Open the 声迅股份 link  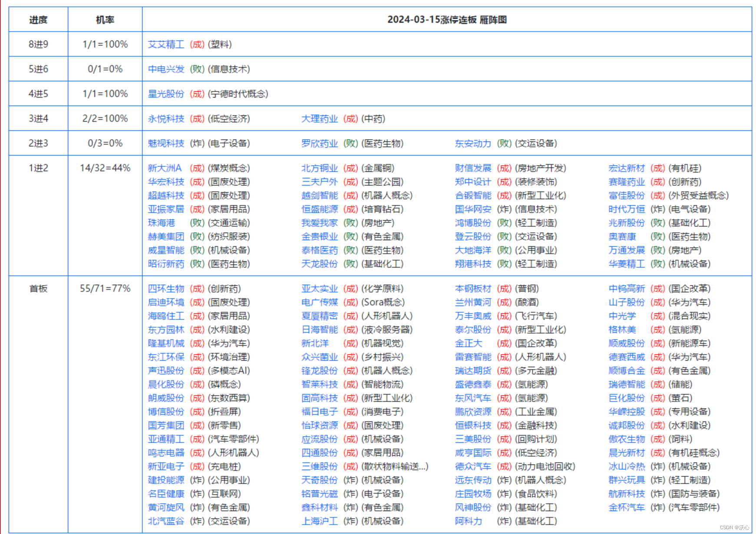click(166, 371)
